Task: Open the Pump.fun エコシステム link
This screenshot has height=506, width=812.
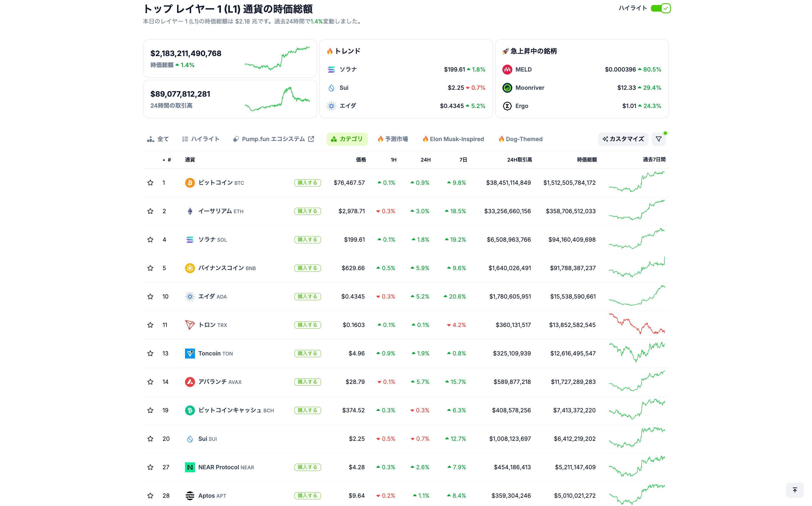Action: click(x=273, y=139)
